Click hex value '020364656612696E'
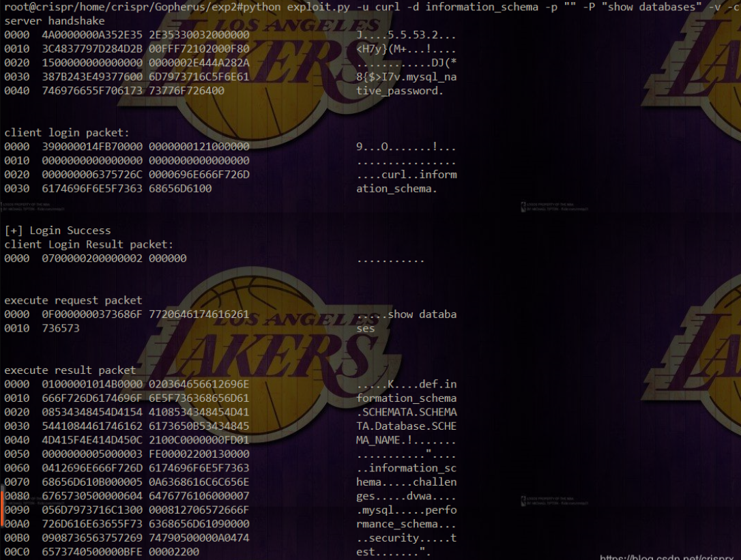Viewport: 741px width, 560px height. [199, 385]
